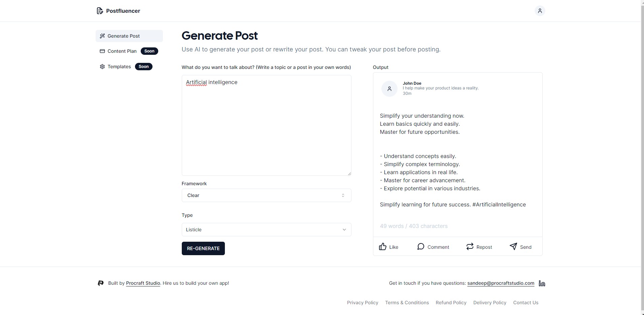Focus the topic text area
The width and height of the screenshot is (644, 315).
266,125
